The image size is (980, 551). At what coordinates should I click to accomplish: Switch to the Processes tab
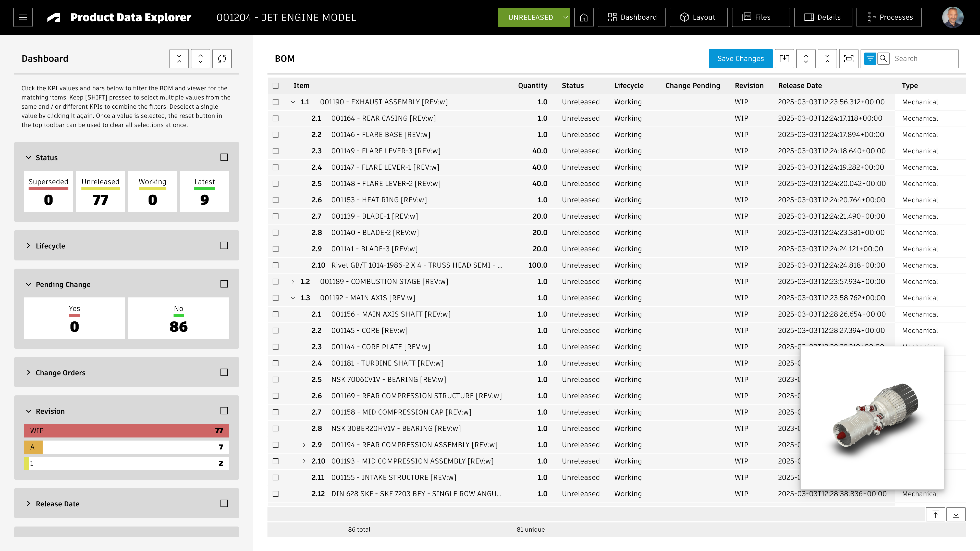click(x=889, y=18)
